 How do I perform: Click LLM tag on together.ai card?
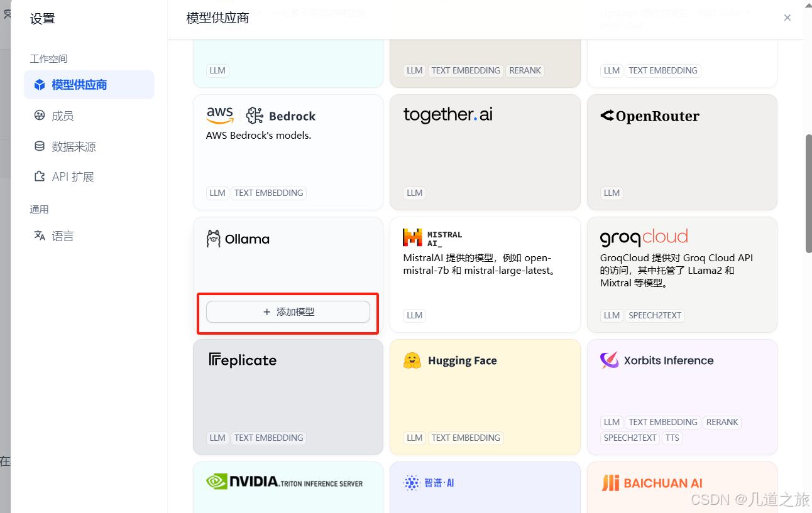415,193
